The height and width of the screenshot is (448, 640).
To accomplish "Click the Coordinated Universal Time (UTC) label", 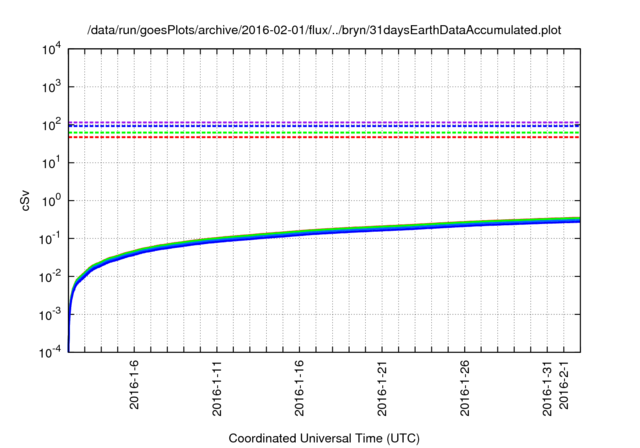I will [x=324, y=438].
